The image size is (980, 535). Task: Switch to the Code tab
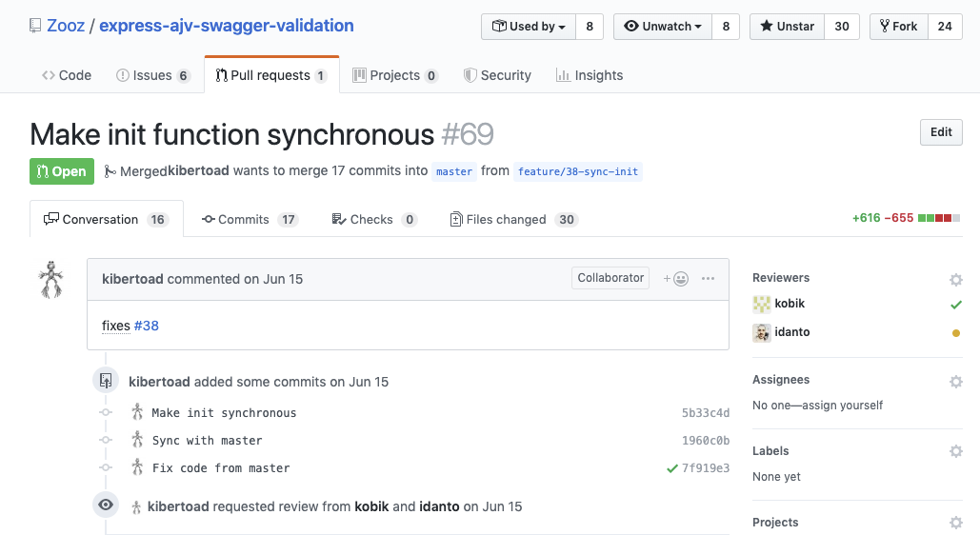pos(67,75)
